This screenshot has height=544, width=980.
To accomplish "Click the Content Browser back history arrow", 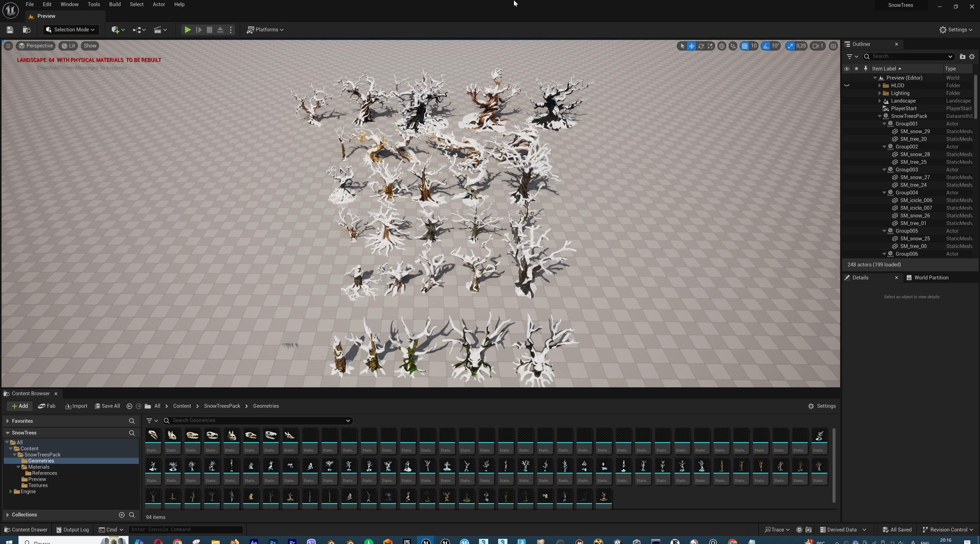I will pyautogui.click(x=129, y=406).
